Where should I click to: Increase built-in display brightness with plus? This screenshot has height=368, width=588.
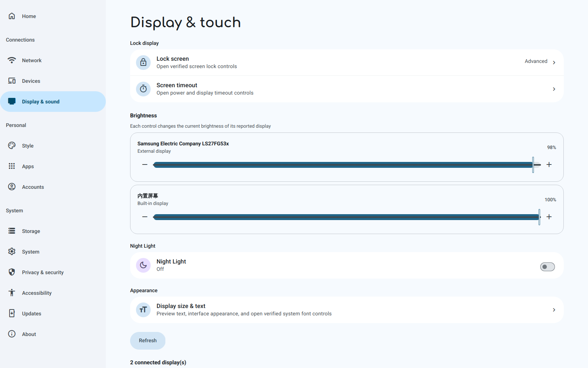[549, 217]
